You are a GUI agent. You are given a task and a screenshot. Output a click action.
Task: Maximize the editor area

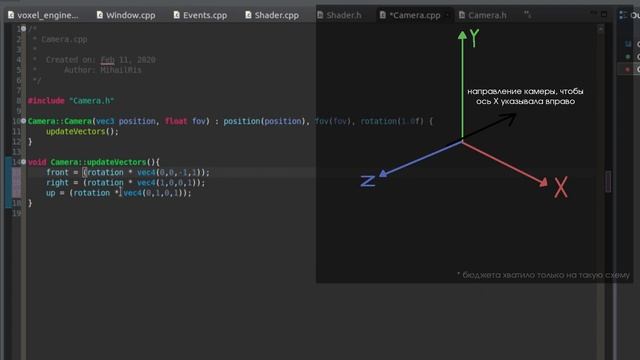(x=604, y=14)
